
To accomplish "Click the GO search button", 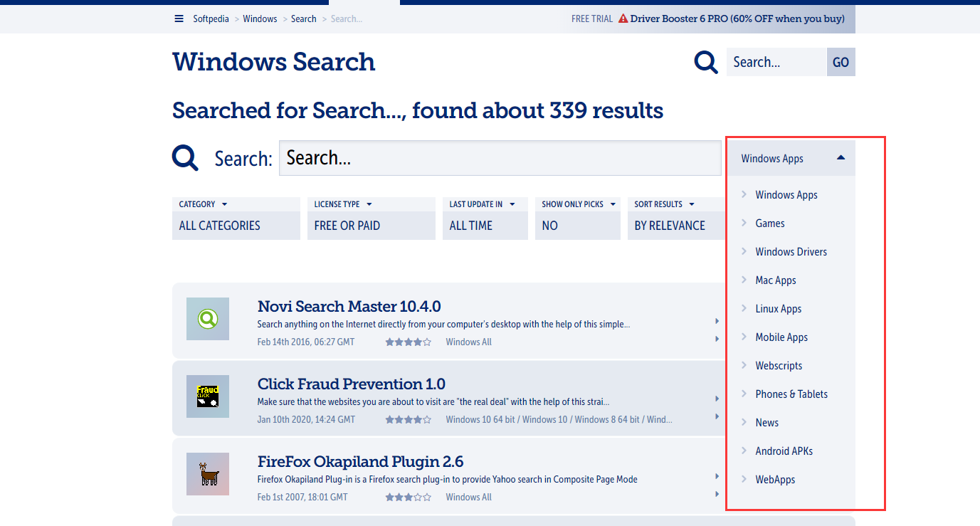I will pyautogui.click(x=841, y=62).
